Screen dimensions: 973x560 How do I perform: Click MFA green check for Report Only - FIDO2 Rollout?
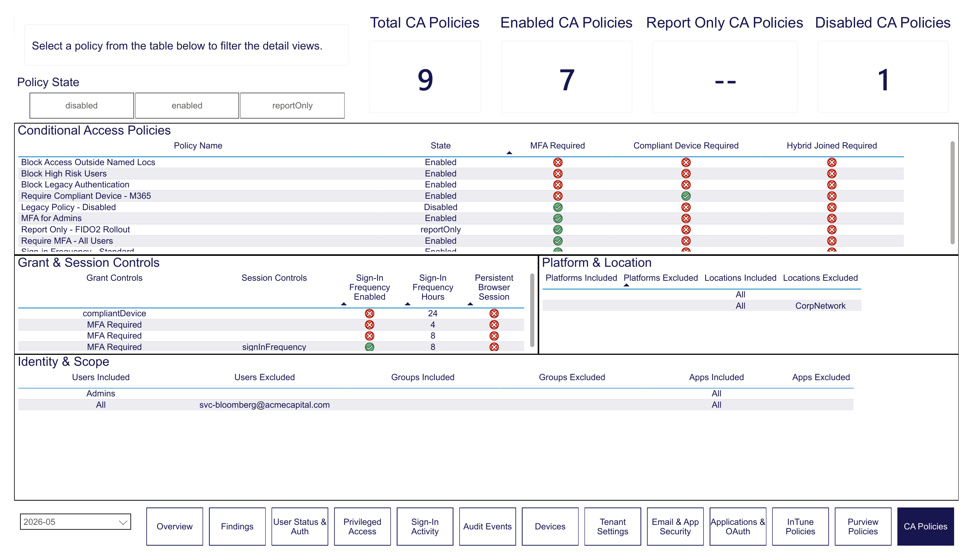point(558,230)
